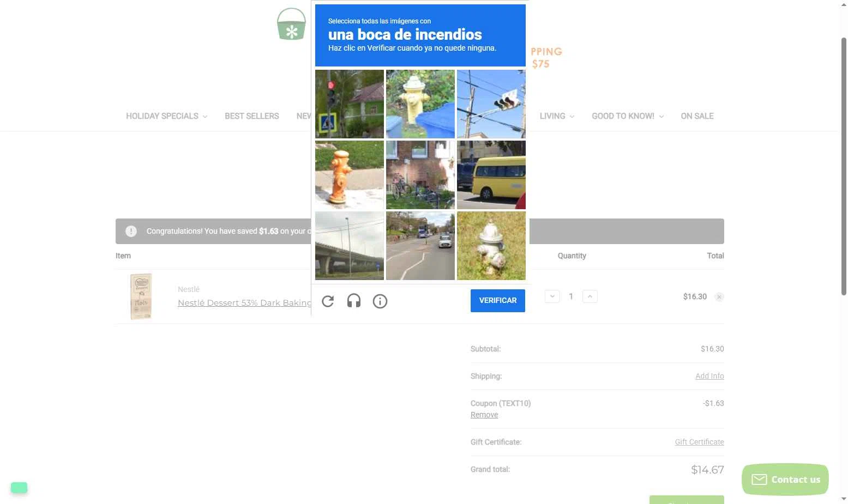Open captcha help info icon
The image size is (848, 504).
[x=380, y=301]
